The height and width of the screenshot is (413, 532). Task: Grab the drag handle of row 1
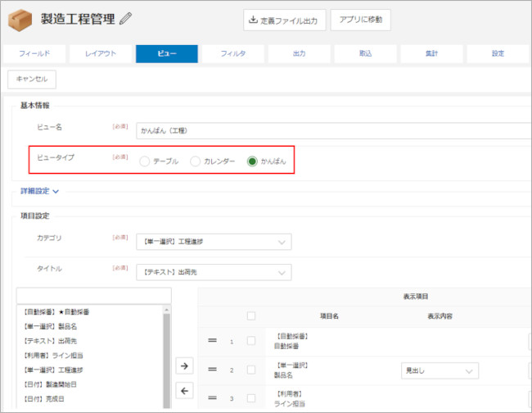[213, 340]
